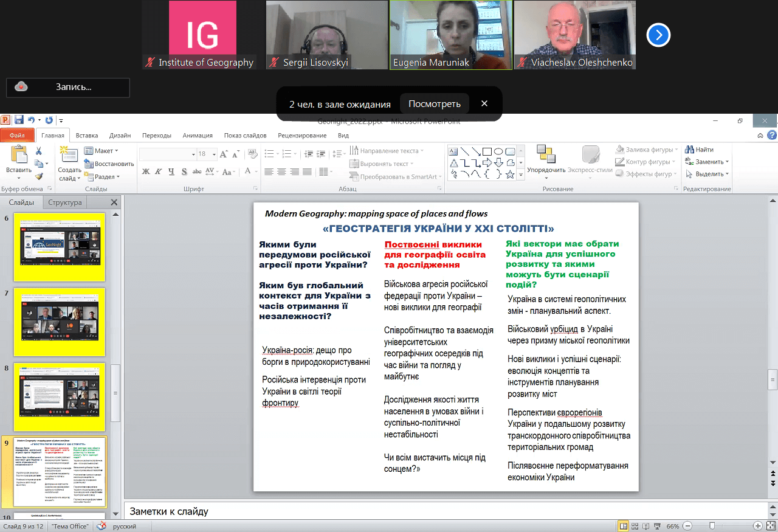
Task: Decrease the list indent level
Action: pos(309,154)
